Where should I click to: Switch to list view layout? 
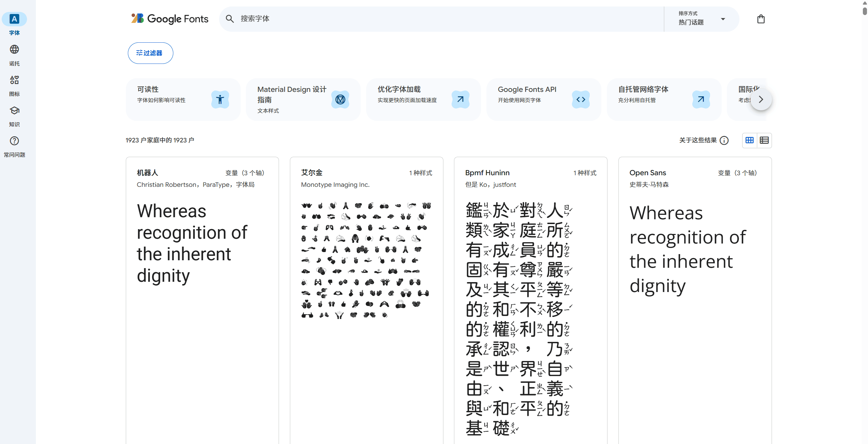(x=764, y=140)
